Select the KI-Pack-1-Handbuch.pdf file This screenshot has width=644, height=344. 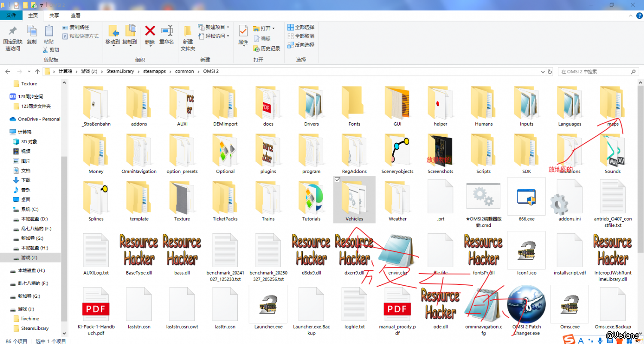(x=96, y=311)
